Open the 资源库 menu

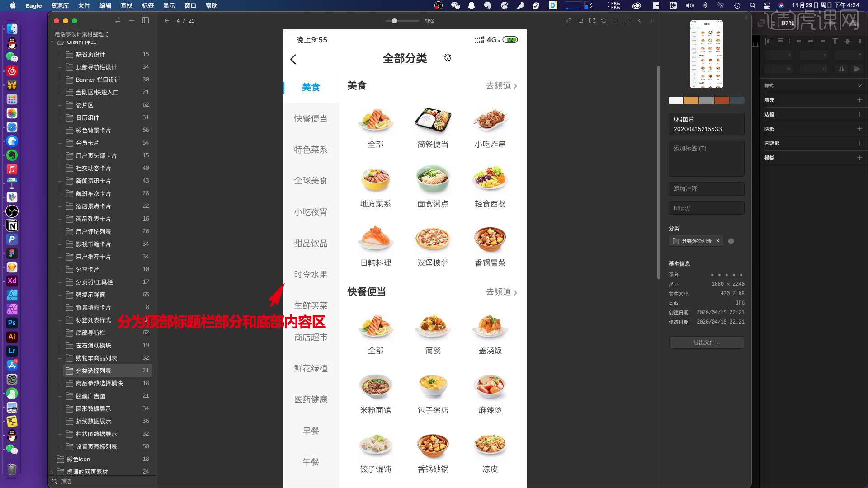pos(60,5)
